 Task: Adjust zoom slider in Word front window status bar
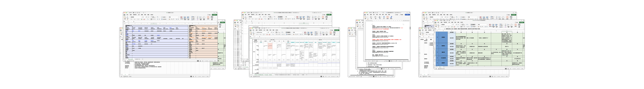tap(402, 61)
